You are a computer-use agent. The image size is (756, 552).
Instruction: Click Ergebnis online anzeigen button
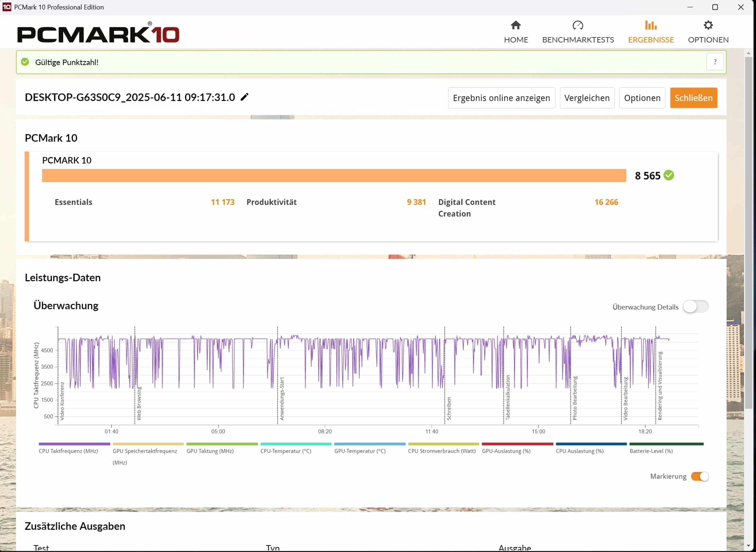click(501, 98)
